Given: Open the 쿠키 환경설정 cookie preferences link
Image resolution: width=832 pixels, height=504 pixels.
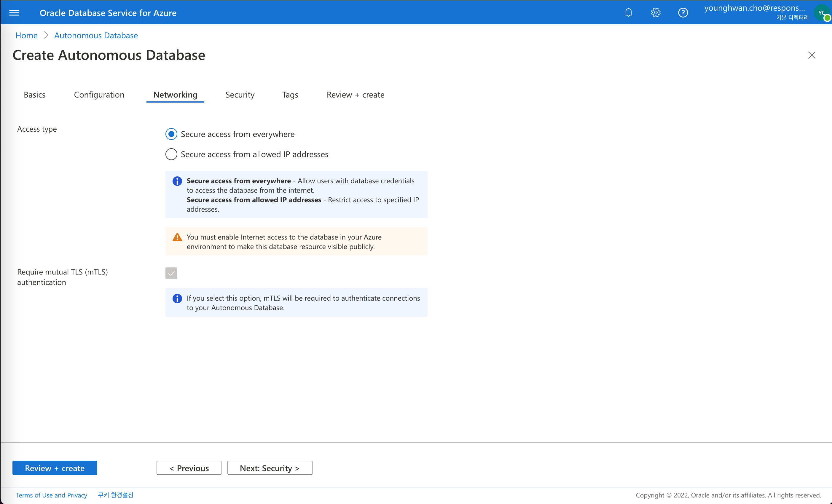Looking at the screenshot, I should (115, 495).
